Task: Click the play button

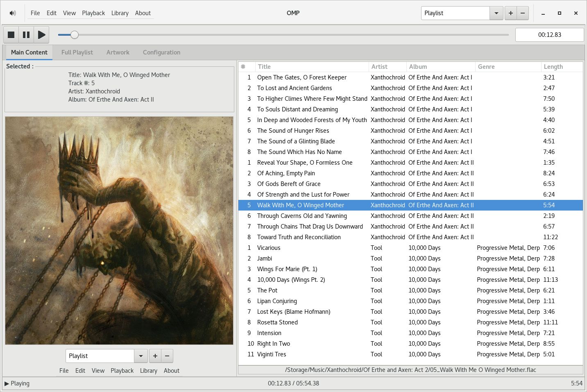Action: pos(41,35)
